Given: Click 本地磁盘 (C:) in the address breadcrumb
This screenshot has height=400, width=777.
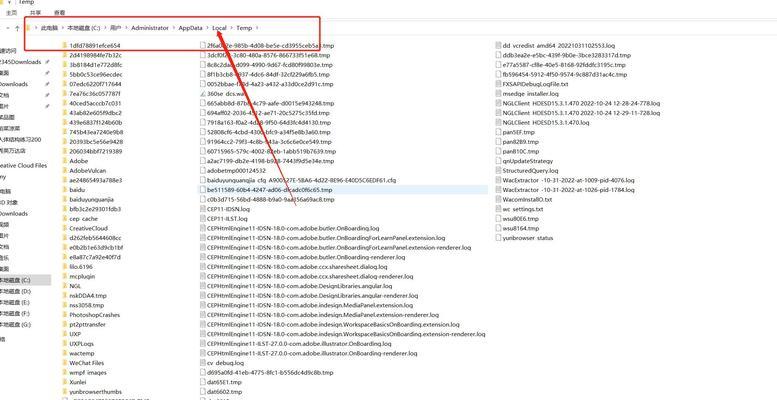Looking at the screenshot, I should pos(84,28).
